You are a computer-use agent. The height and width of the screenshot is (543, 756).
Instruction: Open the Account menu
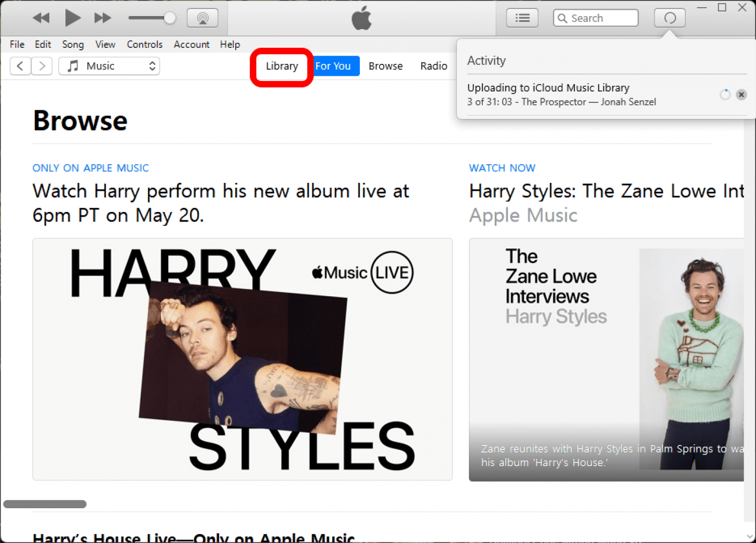click(191, 45)
